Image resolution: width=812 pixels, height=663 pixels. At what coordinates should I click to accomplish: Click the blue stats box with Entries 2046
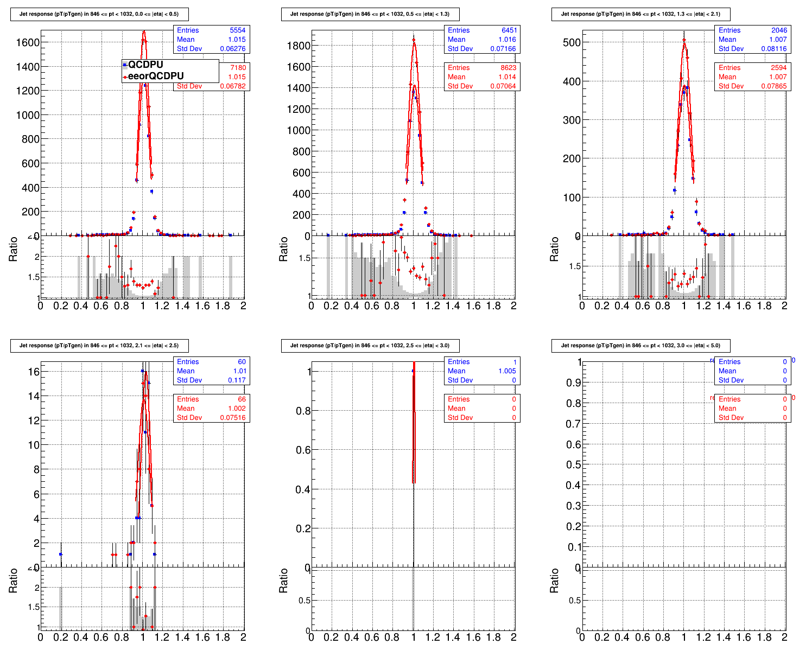(x=753, y=40)
